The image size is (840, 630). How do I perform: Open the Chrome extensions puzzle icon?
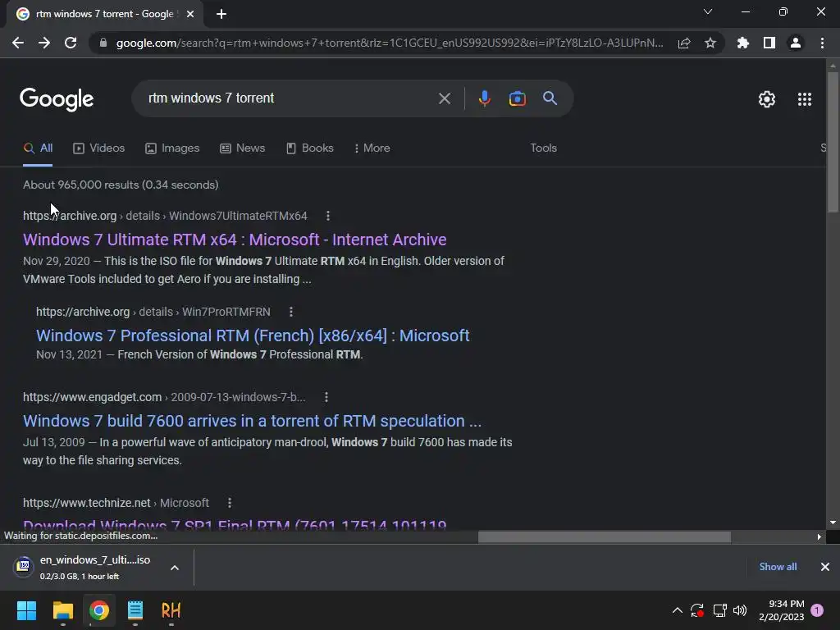(743, 43)
